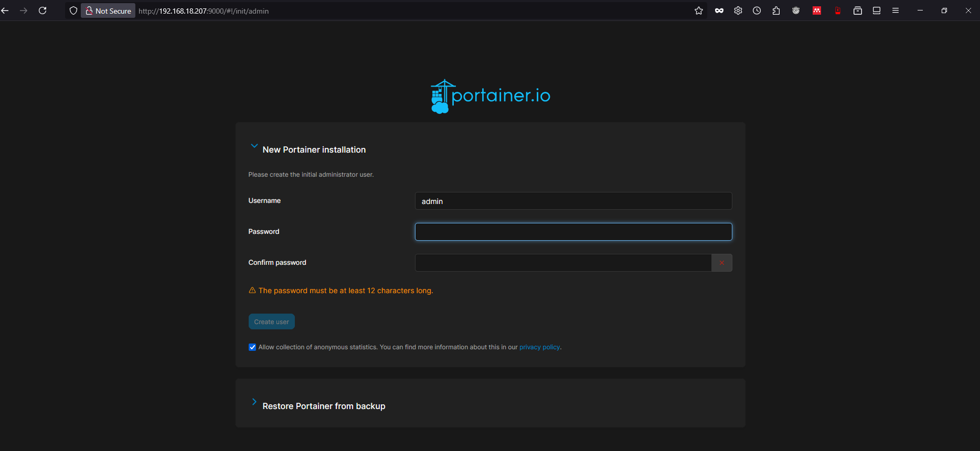Viewport: 980px width, 451px height.
Task: Reload the Portainer page
Action: point(42,10)
